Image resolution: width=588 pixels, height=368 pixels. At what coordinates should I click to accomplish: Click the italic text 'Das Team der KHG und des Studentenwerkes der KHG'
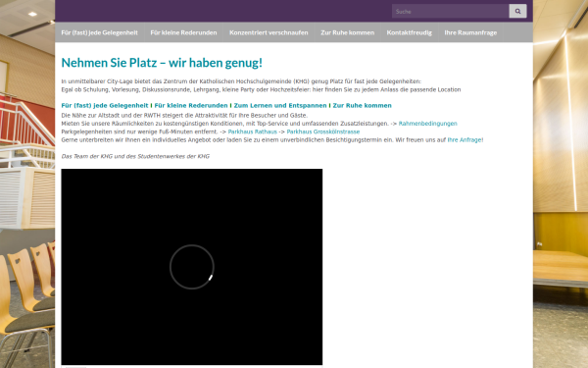coord(135,157)
